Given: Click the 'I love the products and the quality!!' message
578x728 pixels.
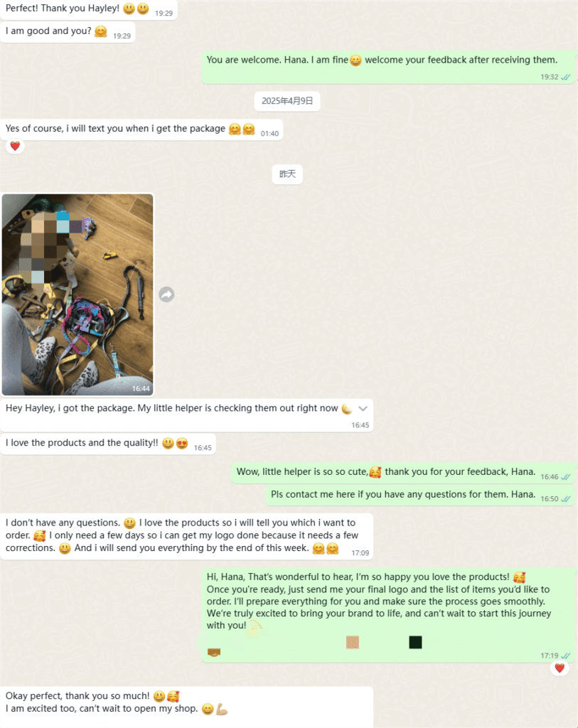Looking at the screenshot, I should [107, 444].
